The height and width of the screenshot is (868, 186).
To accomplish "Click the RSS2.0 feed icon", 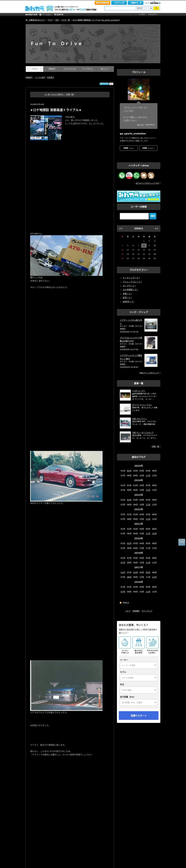I will pyautogui.click(x=121, y=603).
